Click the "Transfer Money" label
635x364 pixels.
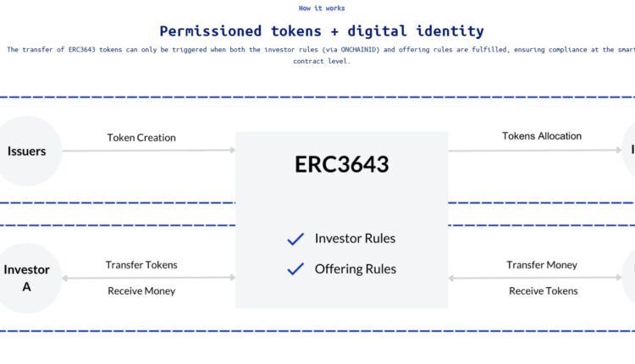[x=542, y=265]
